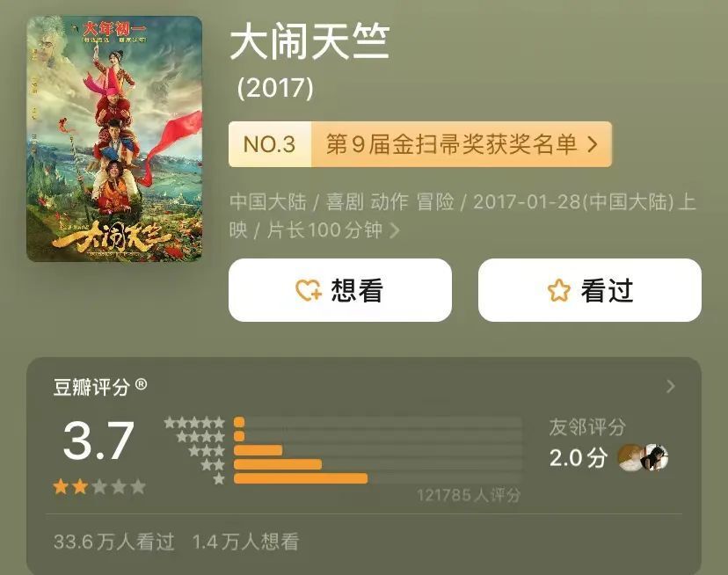Open the 大闹天竺 movie poster
This screenshot has height=575, width=728.
pyautogui.click(x=114, y=138)
